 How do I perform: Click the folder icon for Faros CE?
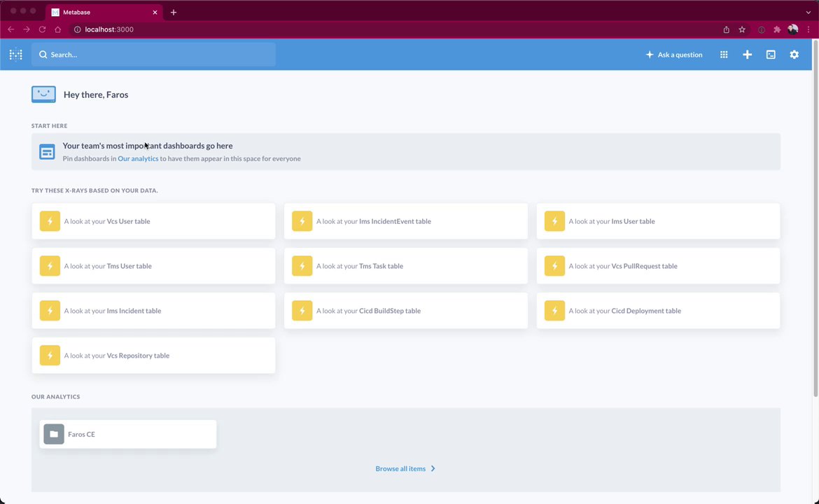[54, 434]
